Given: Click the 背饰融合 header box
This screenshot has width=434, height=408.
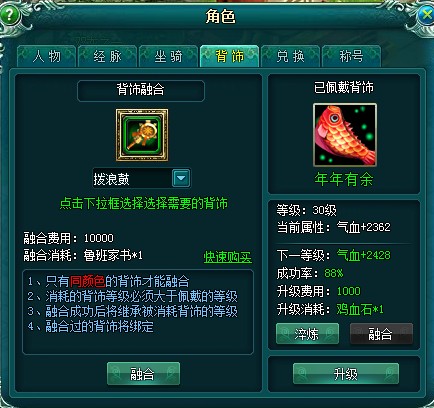Looking at the screenshot, I should tap(141, 90).
